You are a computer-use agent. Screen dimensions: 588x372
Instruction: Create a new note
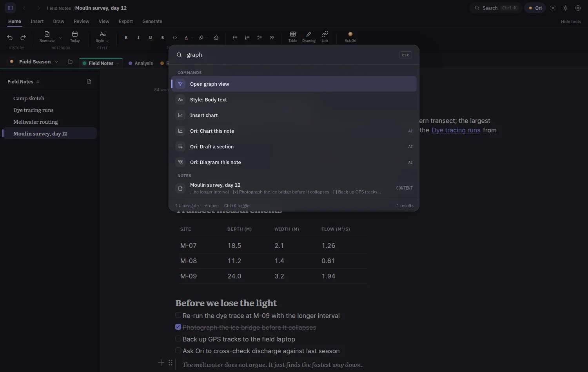[x=47, y=37]
